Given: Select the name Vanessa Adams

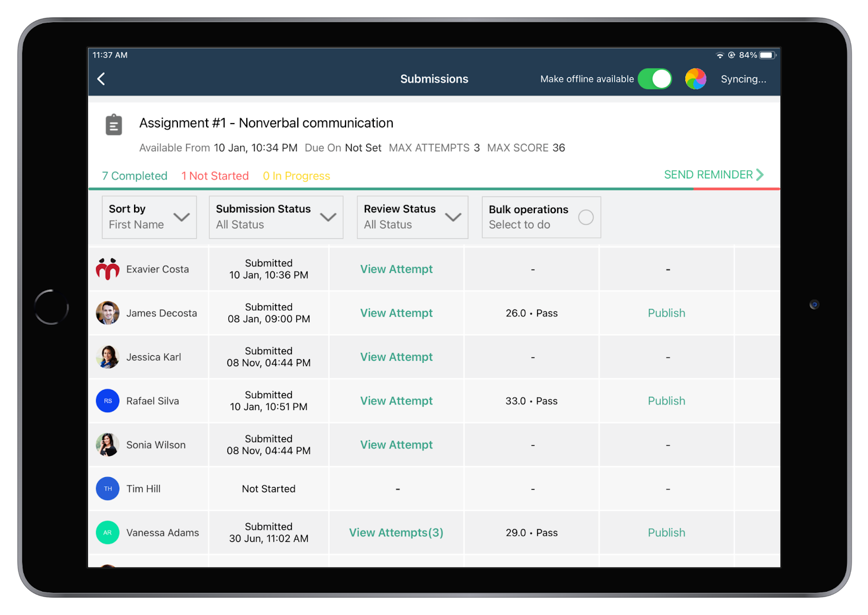Looking at the screenshot, I should coord(163,533).
